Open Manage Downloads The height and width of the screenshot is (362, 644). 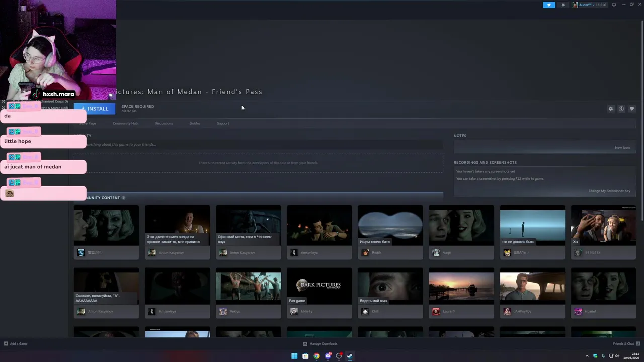320,344
